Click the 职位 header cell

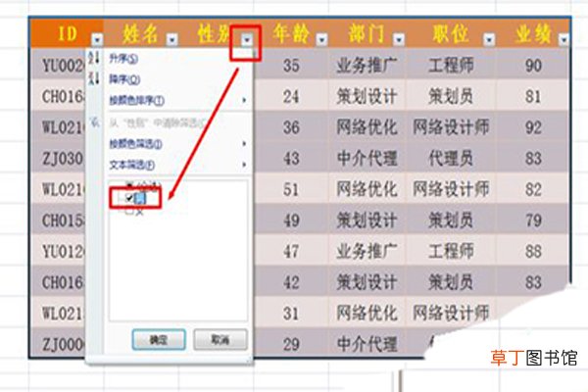point(451,33)
